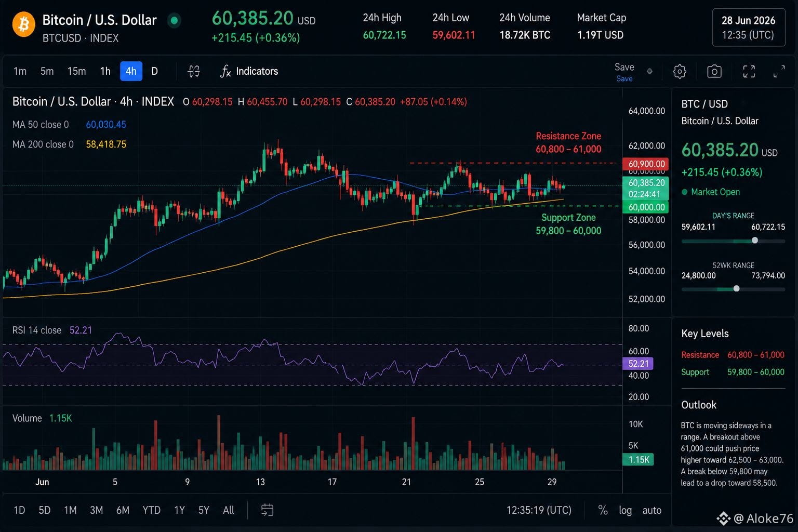Open the candlestick chart type selector

(x=194, y=71)
